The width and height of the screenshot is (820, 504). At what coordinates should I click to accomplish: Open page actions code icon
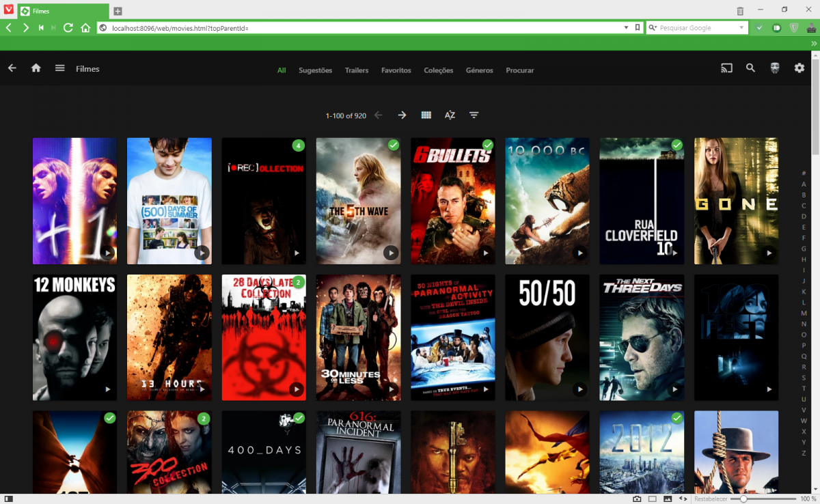683,499
